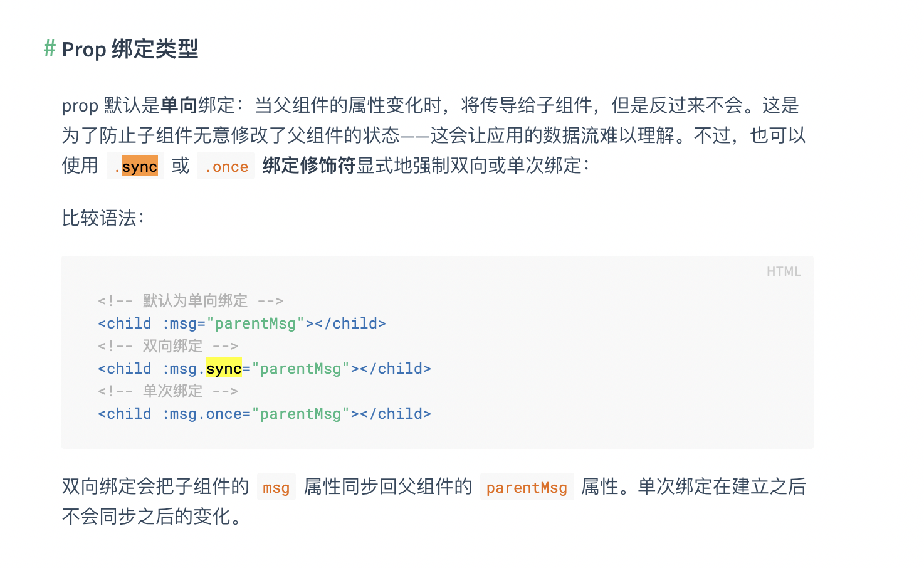The width and height of the screenshot is (924, 568).
Task: Click the parentMsg inline code tag
Action: 527,487
